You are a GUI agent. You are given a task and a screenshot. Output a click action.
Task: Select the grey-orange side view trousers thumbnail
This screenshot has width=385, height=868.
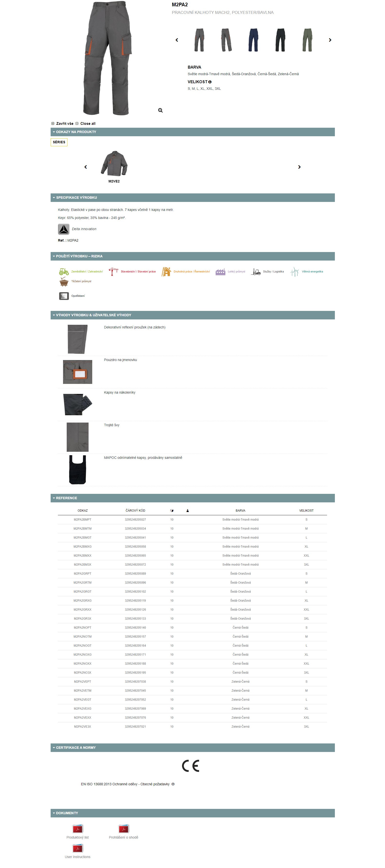click(x=226, y=40)
